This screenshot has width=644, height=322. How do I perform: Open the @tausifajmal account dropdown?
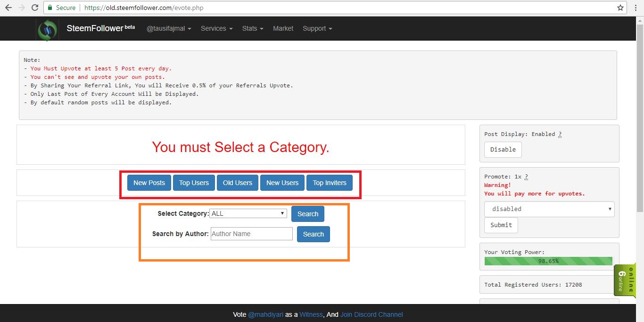tap(169, 28)
